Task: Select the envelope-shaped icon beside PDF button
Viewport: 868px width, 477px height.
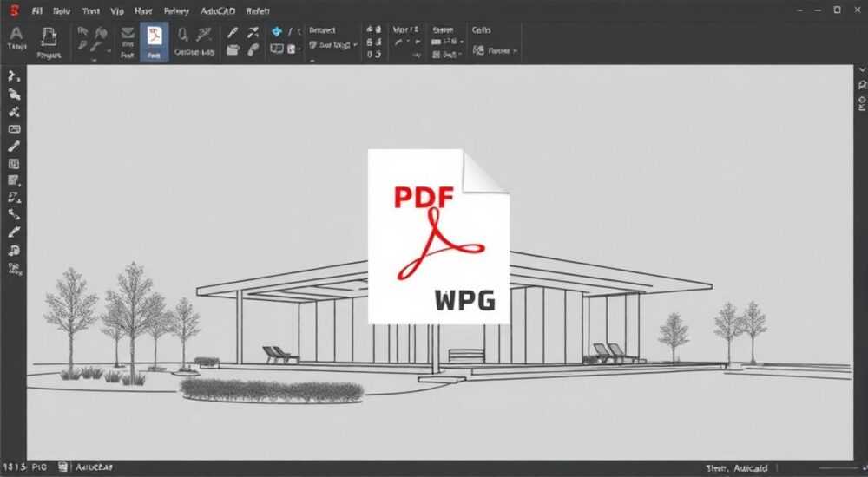Action: point(128,33)
